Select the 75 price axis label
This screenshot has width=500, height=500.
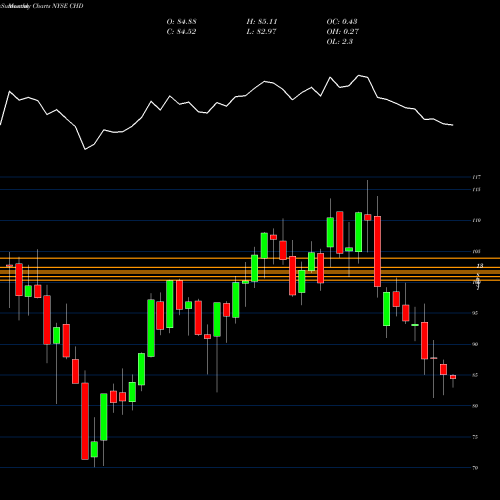point(475,437)
